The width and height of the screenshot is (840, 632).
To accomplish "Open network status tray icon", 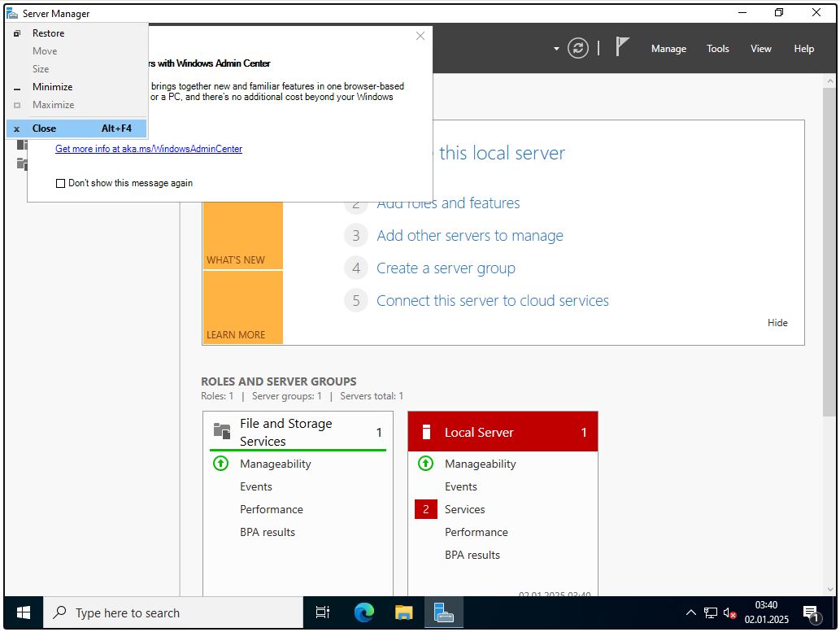I will [711, 612].
